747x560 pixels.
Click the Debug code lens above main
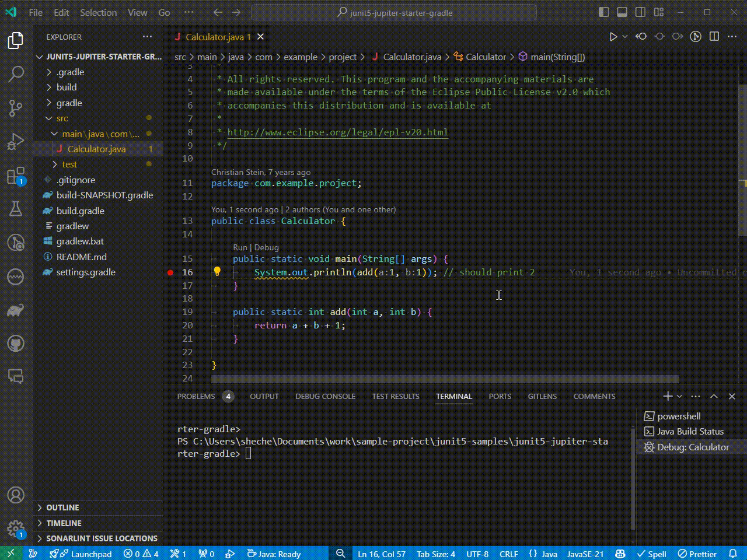click(x=267, y=247)
